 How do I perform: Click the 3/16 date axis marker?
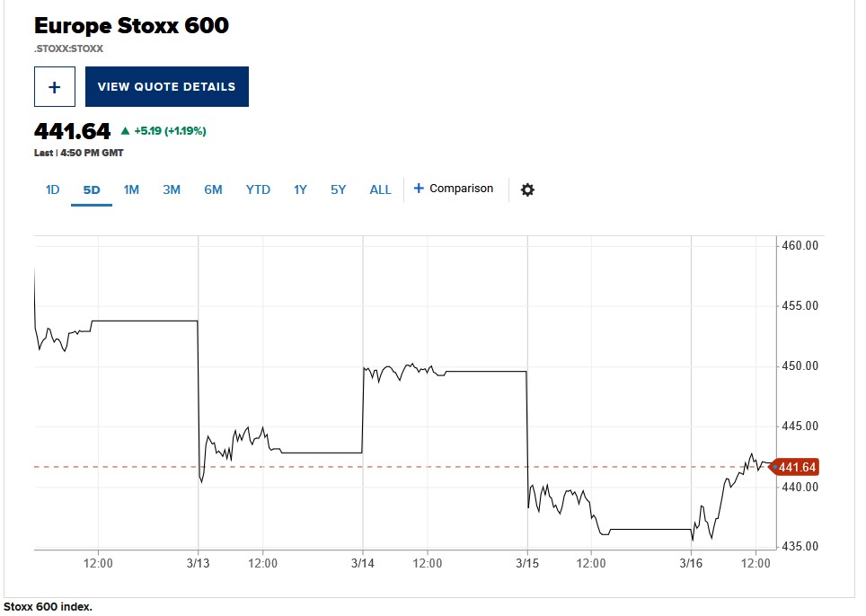click(691, 563)
